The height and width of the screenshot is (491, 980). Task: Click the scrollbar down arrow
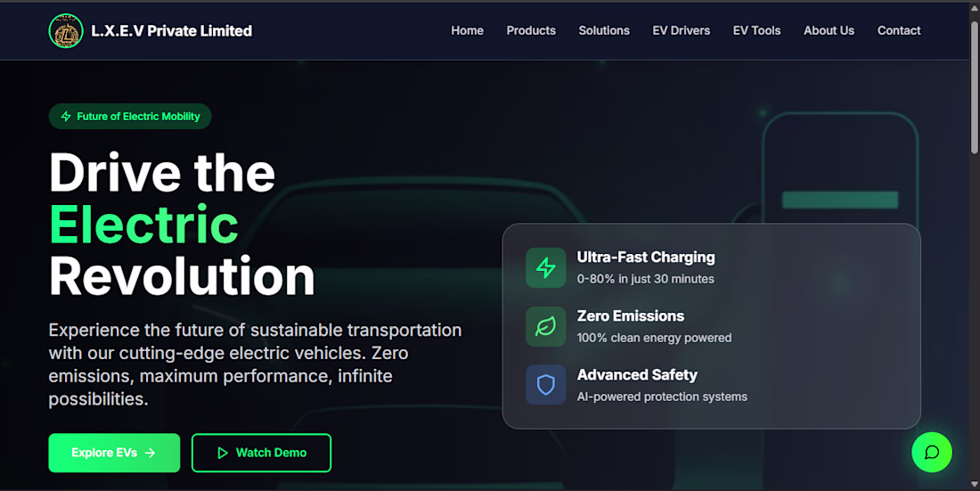(x=975, y=484)
